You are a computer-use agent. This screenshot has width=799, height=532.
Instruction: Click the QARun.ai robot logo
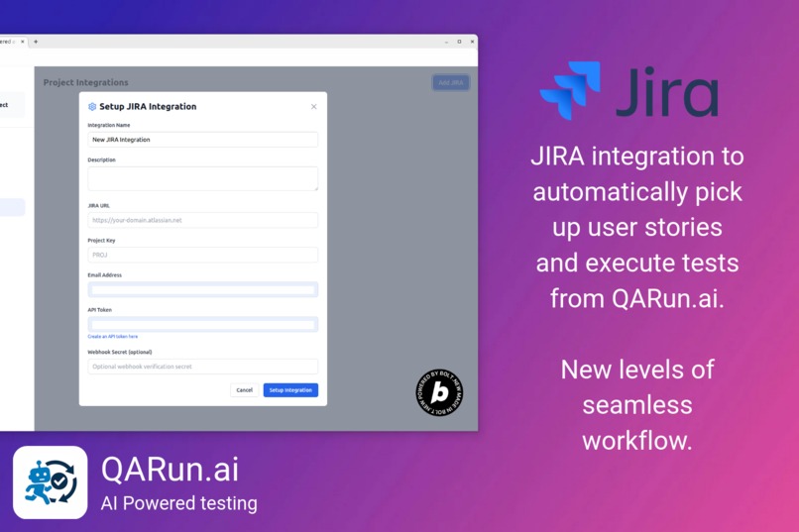point(50,482)
